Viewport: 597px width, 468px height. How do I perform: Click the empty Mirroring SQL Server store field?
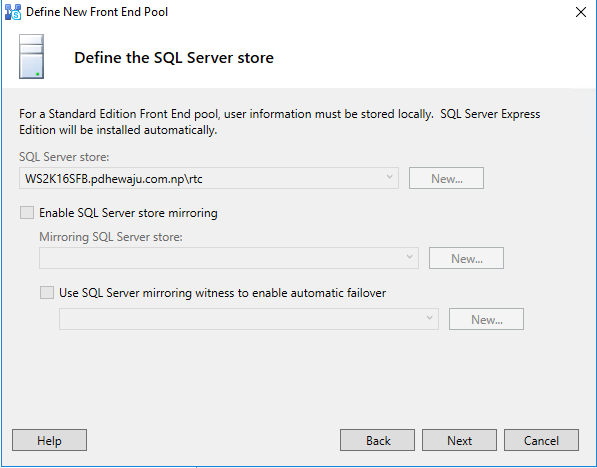coord(229,258)
